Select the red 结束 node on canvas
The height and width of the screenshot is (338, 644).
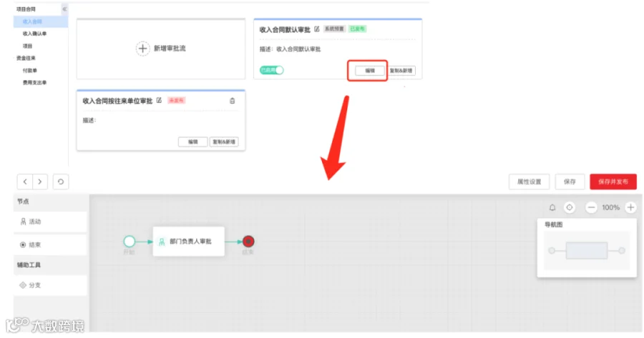point(248,242)
